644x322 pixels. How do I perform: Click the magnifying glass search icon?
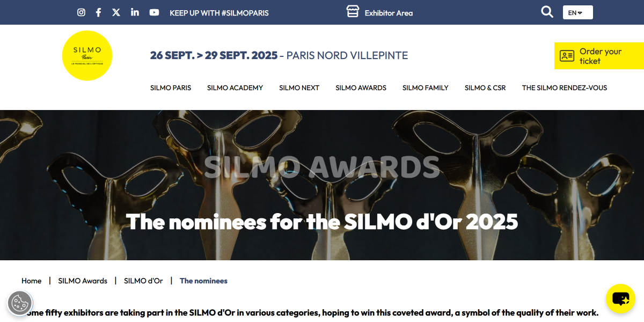pos(547,12)
